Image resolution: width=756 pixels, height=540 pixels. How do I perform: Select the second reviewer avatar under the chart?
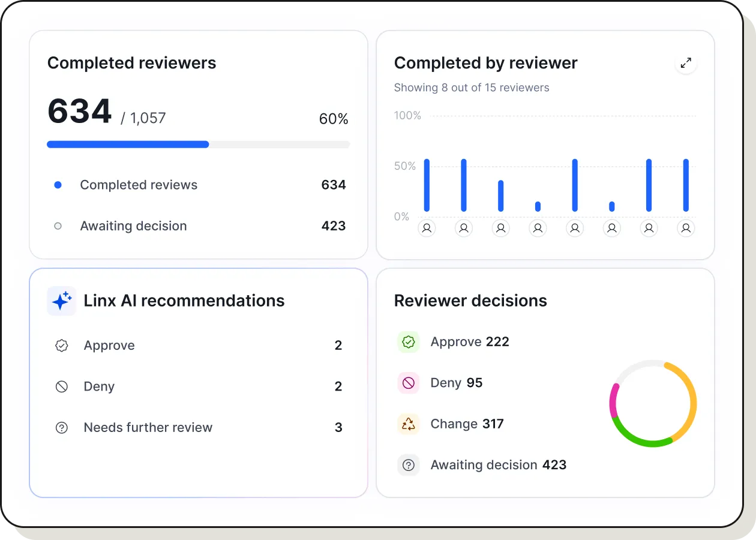464,228
